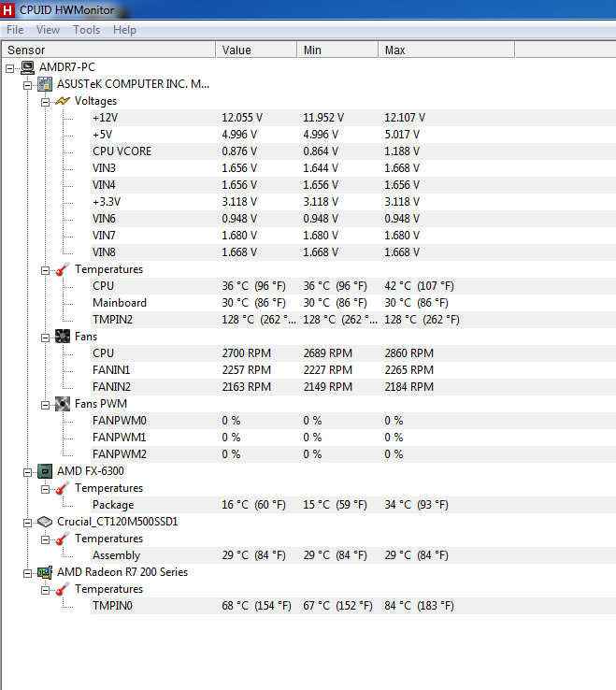Click the Fans icon under ASUSTeK
Viewport: 616px width, 690px height.
click(x=62, y=337)
